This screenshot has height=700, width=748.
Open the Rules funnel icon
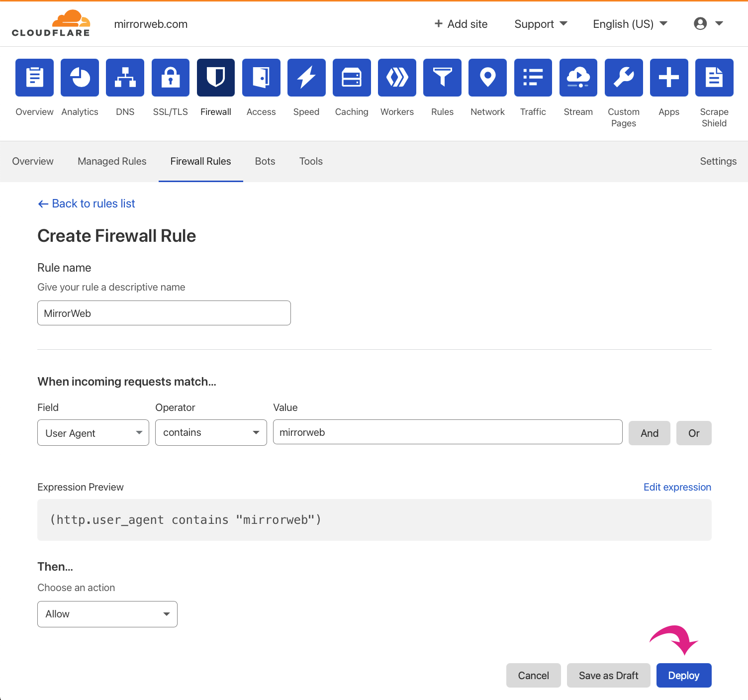[442, 78]
